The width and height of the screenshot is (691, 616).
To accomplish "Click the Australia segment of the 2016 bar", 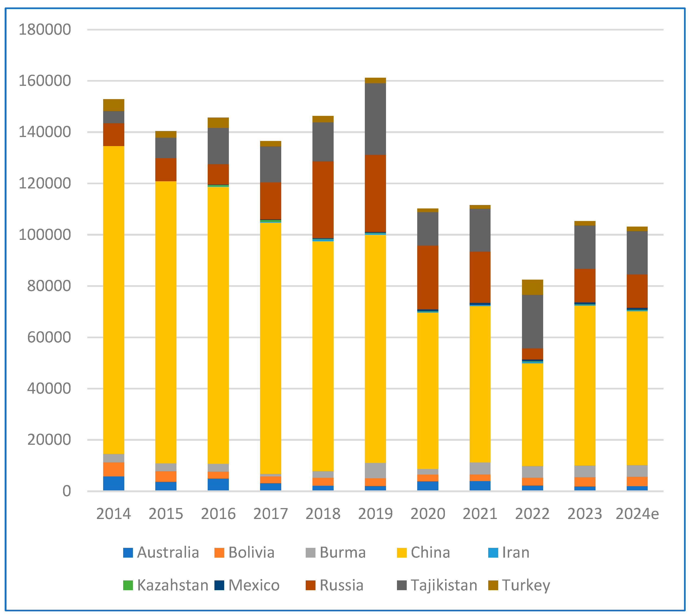I will [x=218, y=484].
